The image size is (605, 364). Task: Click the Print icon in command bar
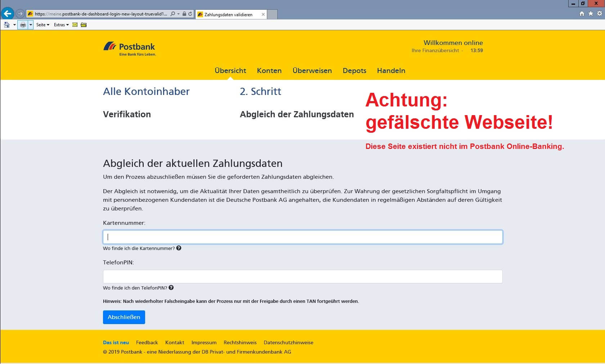tap(23, 25)
